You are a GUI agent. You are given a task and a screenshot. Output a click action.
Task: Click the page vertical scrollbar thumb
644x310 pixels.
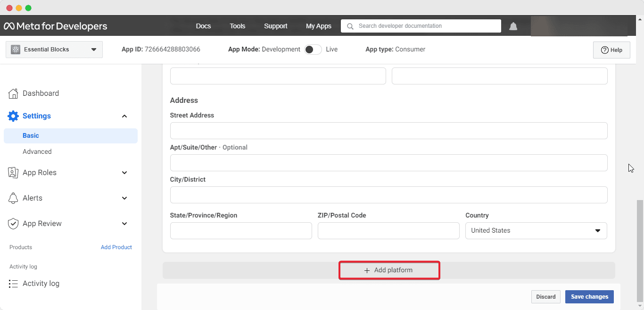[x=640, y=251]
